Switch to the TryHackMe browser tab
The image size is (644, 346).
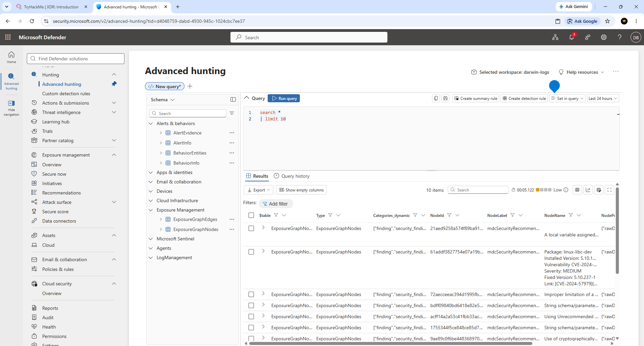tap(52, 7)
